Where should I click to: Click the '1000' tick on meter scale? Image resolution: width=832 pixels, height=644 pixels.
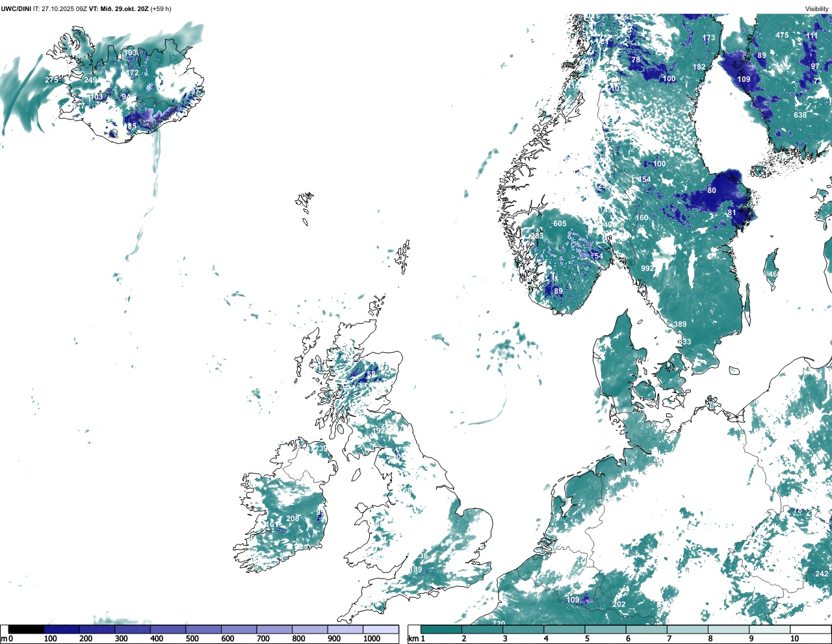coord(372,639)
